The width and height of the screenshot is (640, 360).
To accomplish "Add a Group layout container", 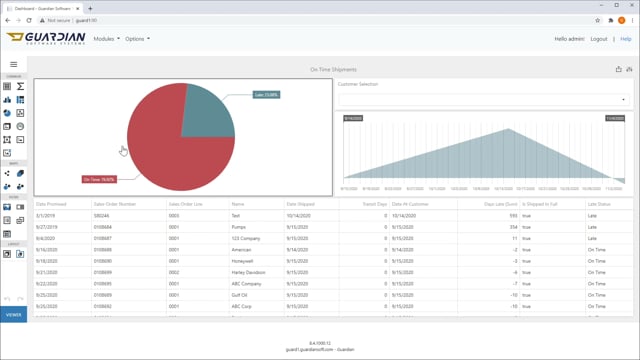I will pyautogui.click(x=7, y=254).
